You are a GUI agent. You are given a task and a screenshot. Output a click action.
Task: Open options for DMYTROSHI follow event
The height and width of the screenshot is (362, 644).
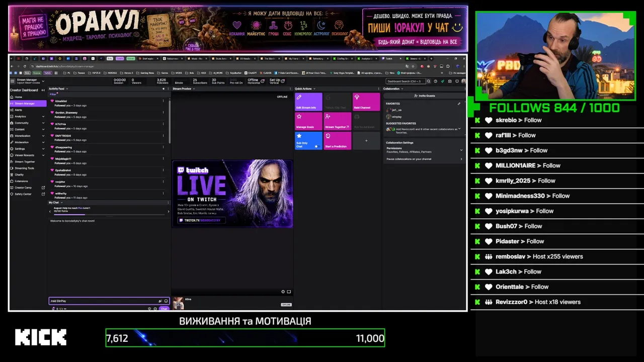pyautogui.click(x=163, y=136)
